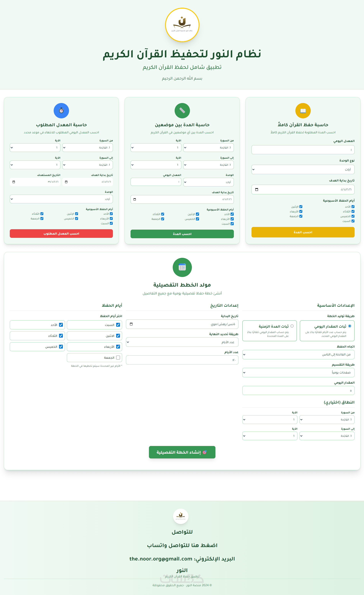364x595 pixels.
Task: Open the date picker icon in حاسبة حفظ القرآن كاملاً
Action: pyautogui.click(x=257, y=189)
